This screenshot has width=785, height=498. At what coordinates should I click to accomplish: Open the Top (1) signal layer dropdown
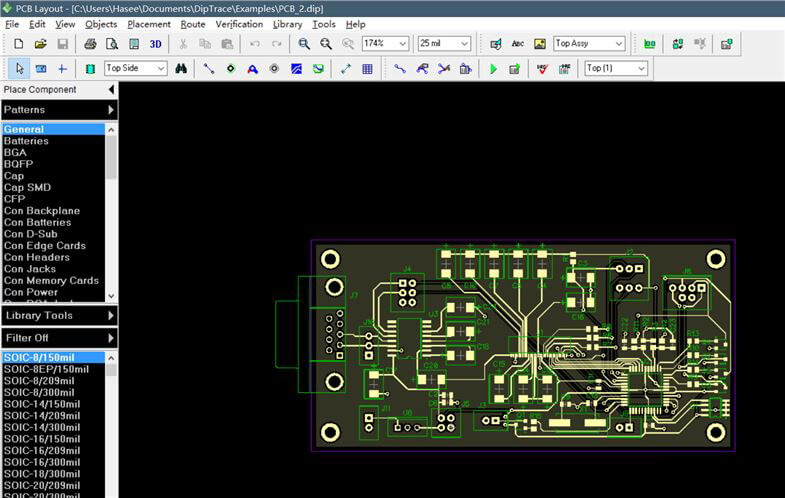point(616,69)
